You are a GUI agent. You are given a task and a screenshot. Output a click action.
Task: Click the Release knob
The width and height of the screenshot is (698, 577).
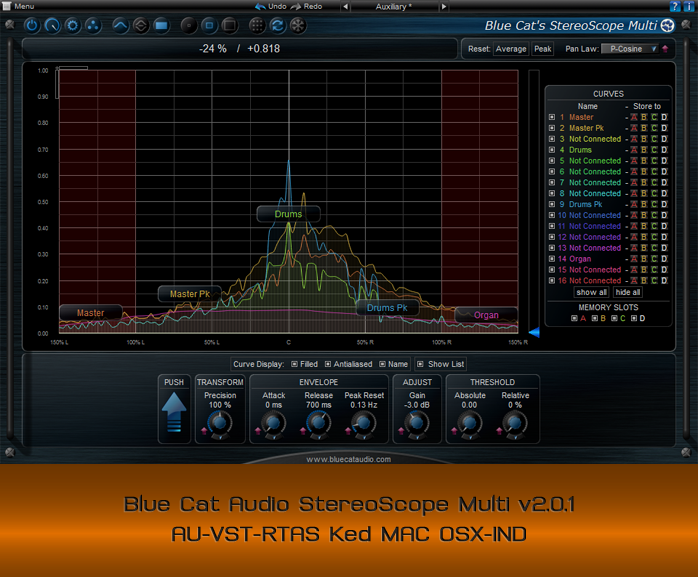[x=318, y=423]
